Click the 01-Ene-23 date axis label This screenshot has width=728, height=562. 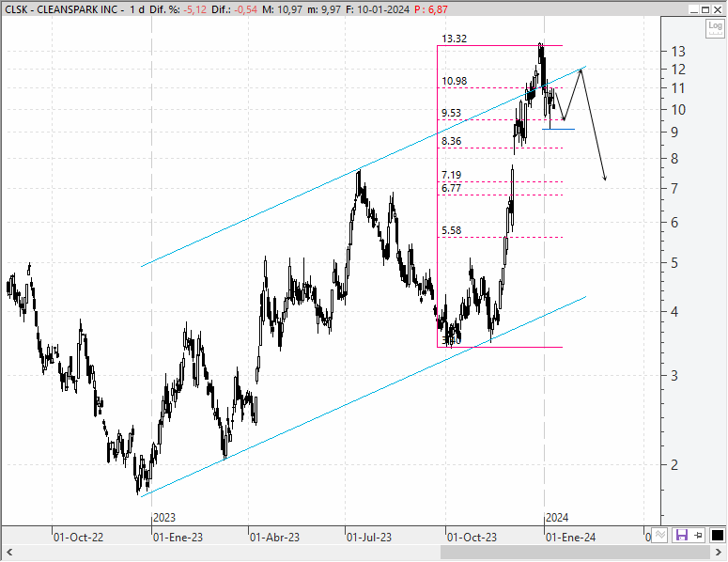pos(178,538)
